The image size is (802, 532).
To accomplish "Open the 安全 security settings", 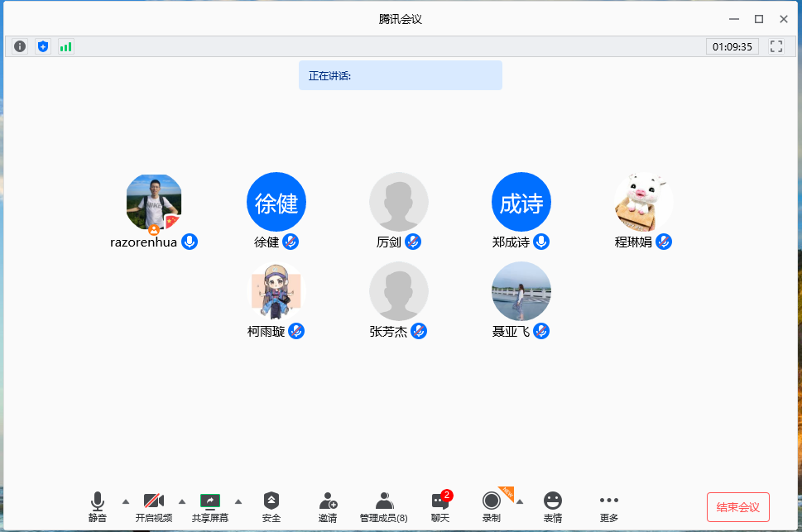I will pyautogui.click(x=271, y=506).
